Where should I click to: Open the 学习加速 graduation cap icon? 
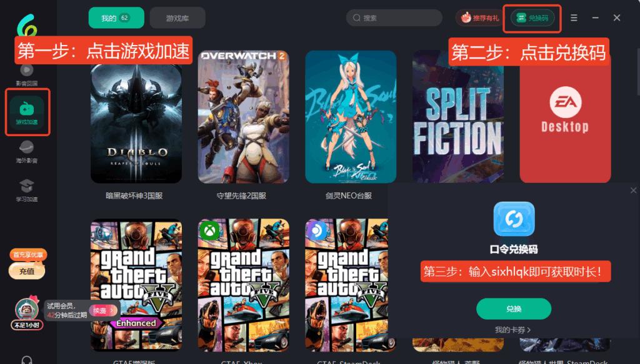26,186
